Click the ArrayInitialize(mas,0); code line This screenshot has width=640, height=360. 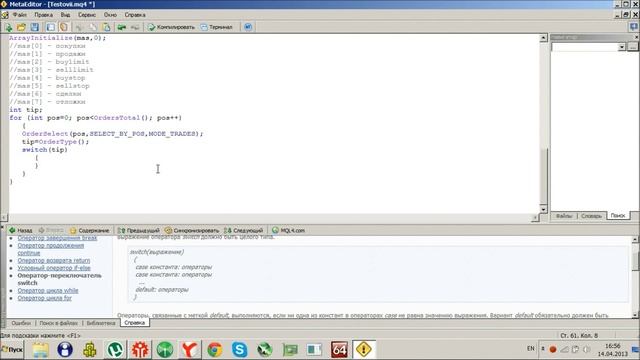(58, 38)
